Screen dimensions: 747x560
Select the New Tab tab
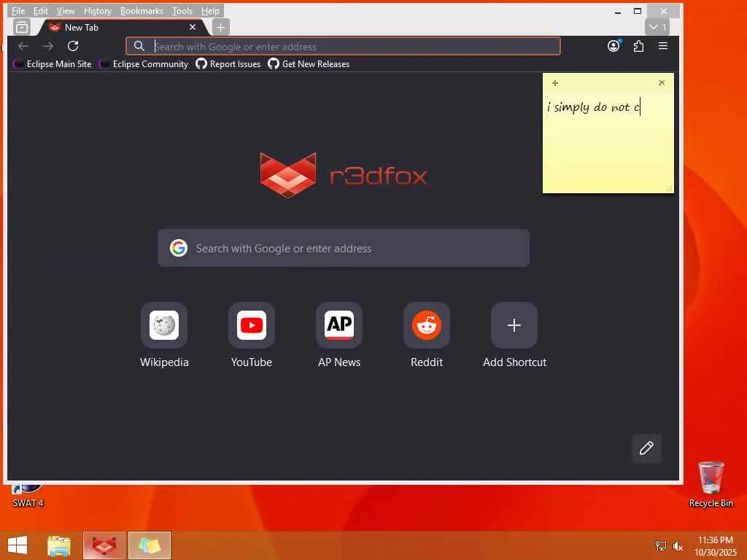click(123, 27)
